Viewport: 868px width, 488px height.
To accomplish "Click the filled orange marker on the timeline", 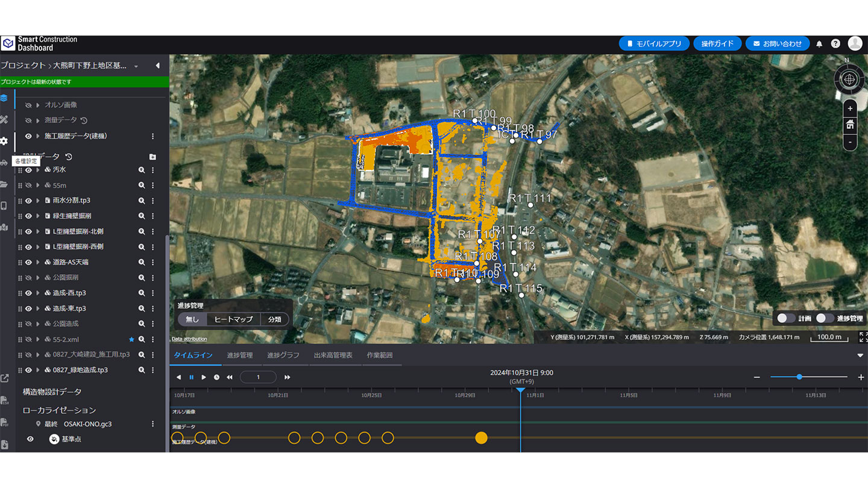I will click(x=481, y=437).
